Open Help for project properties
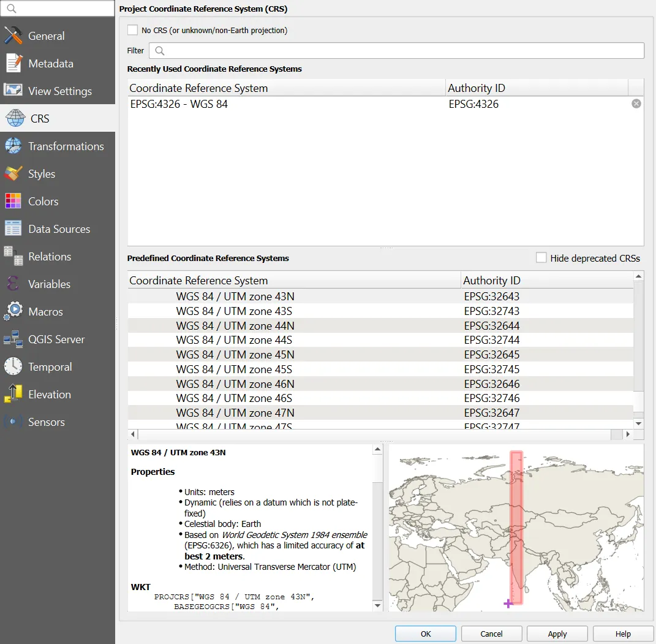 coord(623,634)
